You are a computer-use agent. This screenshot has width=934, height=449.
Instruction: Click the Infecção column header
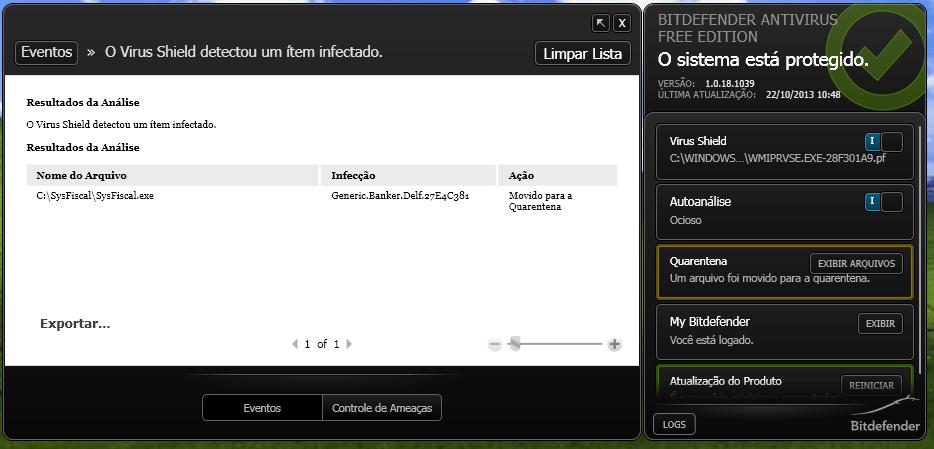[x=408, y=176]
